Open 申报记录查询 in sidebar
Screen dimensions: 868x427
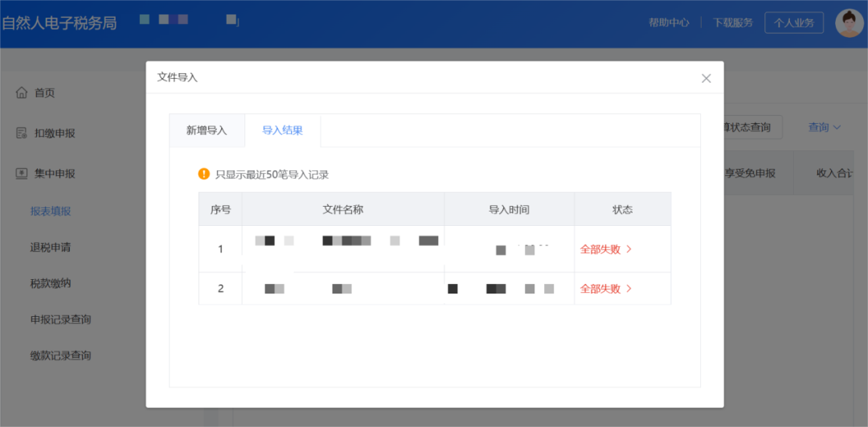tap(60, 319)
